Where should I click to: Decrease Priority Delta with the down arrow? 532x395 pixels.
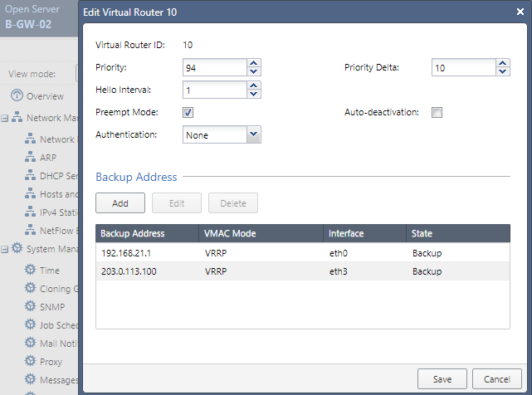click(x=503, y=72)
